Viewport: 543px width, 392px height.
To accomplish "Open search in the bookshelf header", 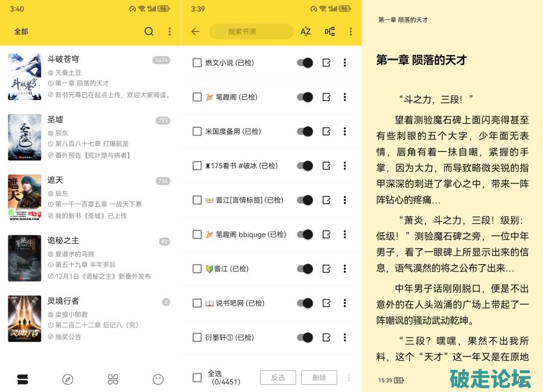I will click(x=149, y=31).
